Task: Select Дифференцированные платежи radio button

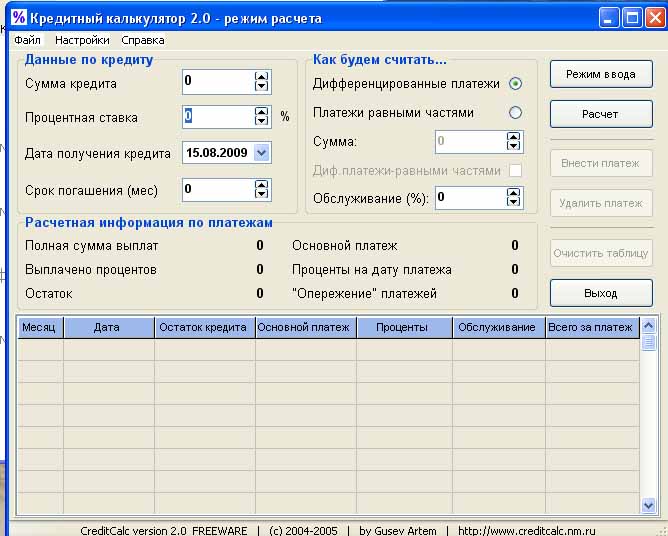Action: pyautogui.click(x=515, y=84)
